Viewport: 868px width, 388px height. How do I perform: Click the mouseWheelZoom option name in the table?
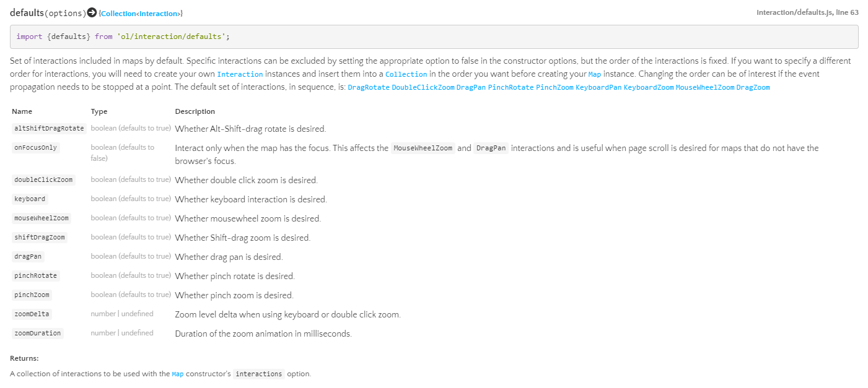tap(42, 218)
